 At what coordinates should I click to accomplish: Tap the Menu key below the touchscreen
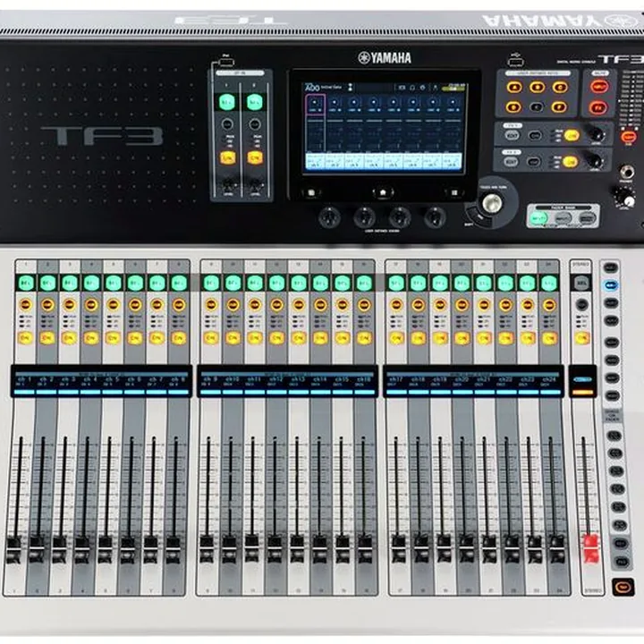coord(453,192)
